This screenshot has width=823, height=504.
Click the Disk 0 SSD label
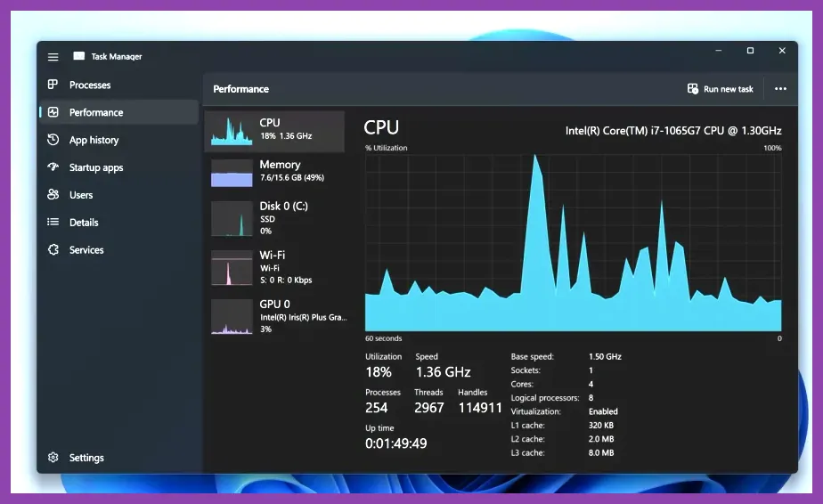coord(267,219)
